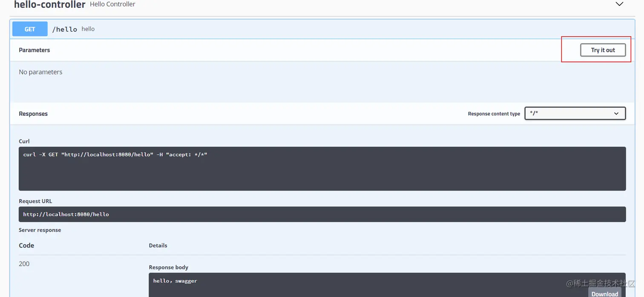The image size is (644, 297).
Task: Click the Server response label
Action: coord(40,230)
